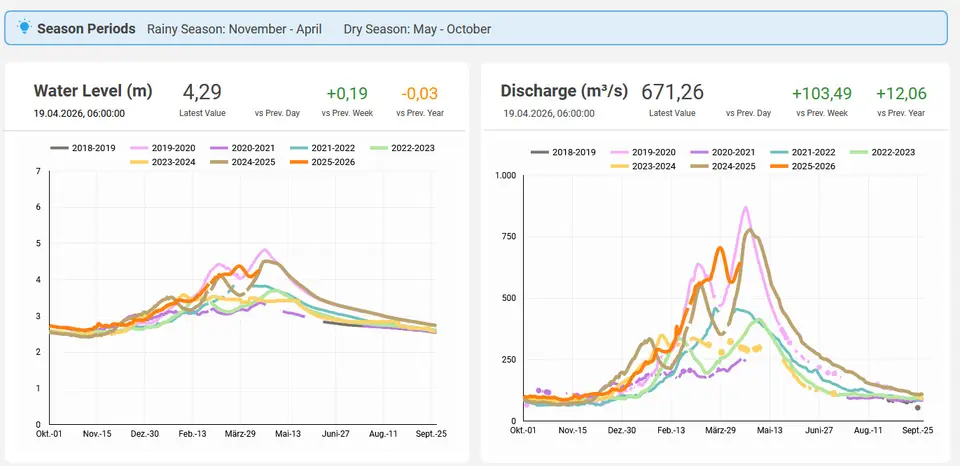960x466 pixels.
Task: Click the 'Discharge (m³/s)' card title
Action: pyautogui.click(x=564, y=91)
